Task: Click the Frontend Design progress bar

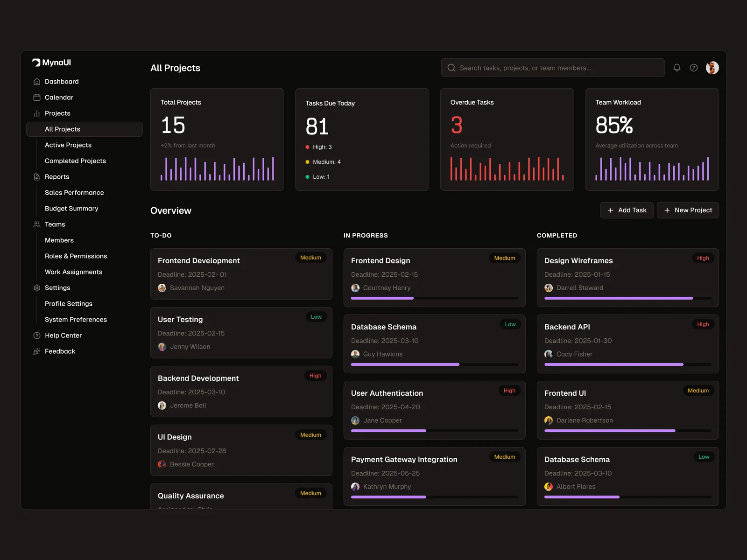Action: click(x=434, y=298)
